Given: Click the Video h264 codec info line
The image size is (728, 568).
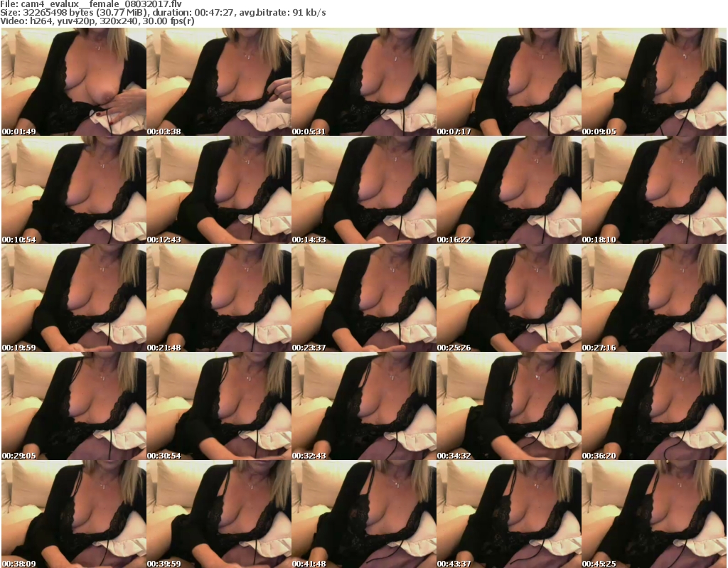Looking at the screenshot, I should point(97,21).
